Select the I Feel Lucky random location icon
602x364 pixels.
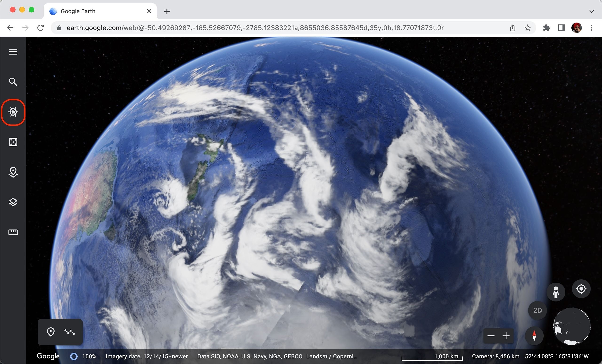[x=13, y=142]
